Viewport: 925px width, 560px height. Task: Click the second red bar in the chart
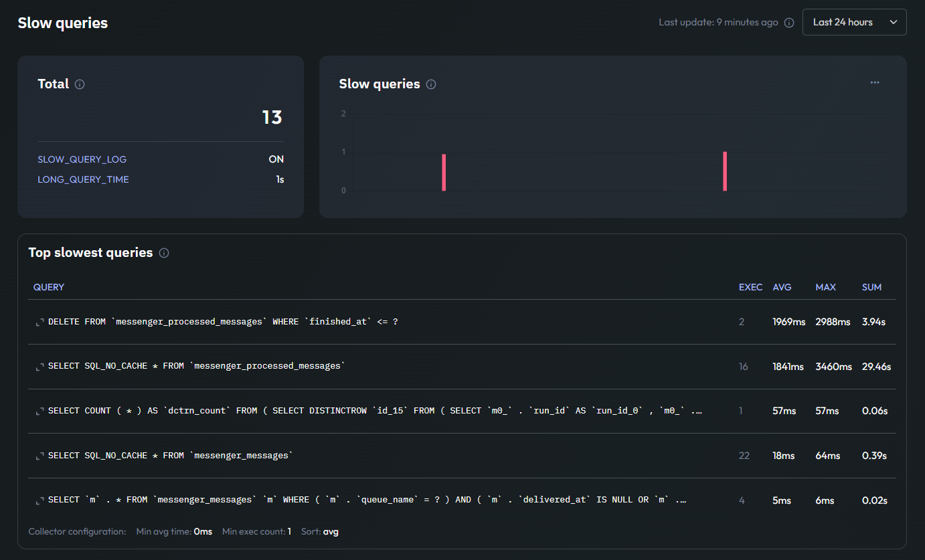pos(725,171)
